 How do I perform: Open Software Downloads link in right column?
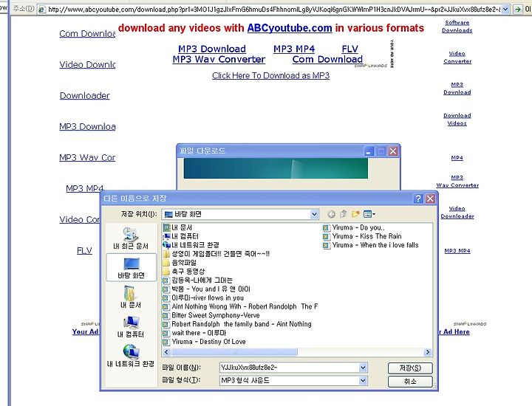(x=457, y=27)
